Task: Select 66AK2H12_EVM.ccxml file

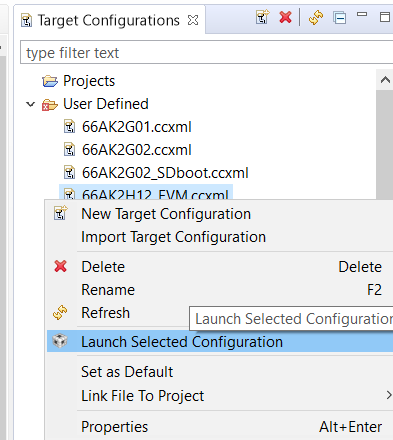Action: (146, 193)
